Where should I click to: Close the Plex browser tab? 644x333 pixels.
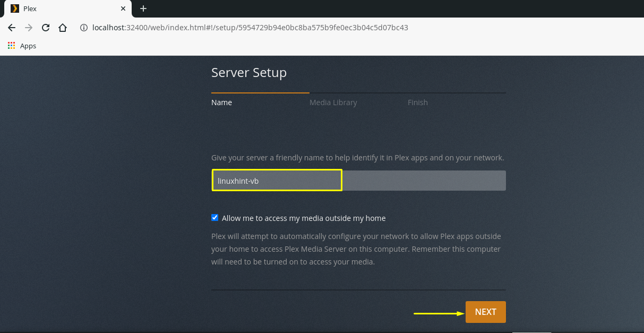coord(123,8)
